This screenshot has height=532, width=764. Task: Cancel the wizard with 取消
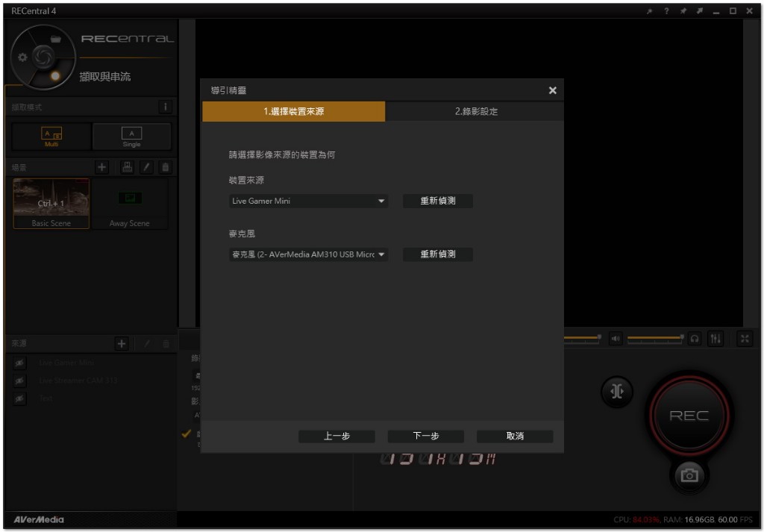515,436
